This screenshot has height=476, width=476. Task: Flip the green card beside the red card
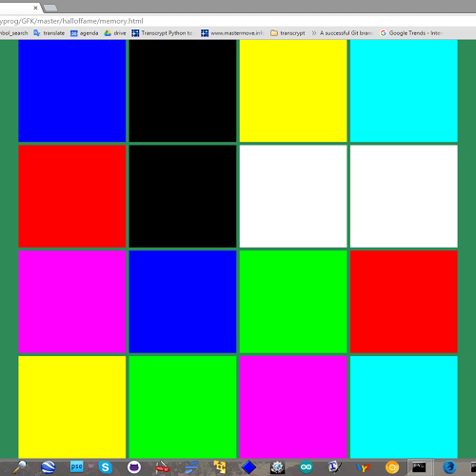click(293, 302)
